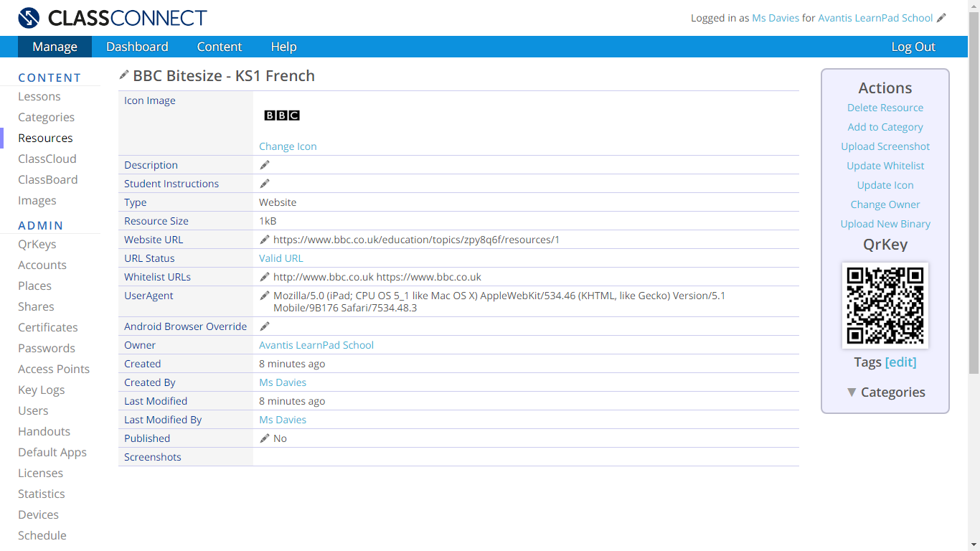Image resolution: width=980 pixels, height=551 pixels.
Task: Open Licenses in the sidebar
Action: [x=41, y=474]
